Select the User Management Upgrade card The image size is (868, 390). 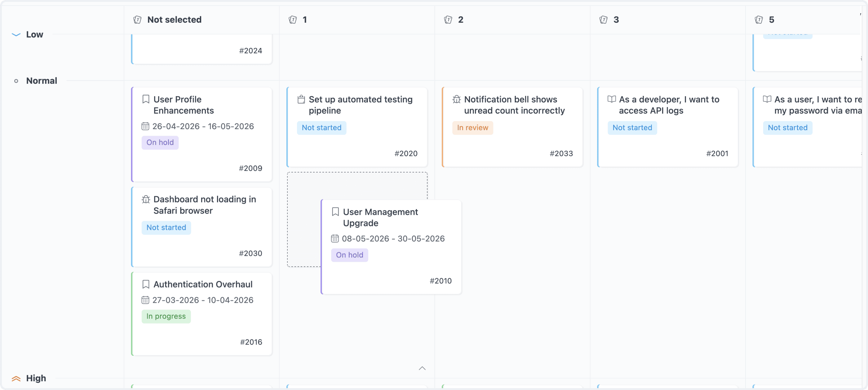click(x=391, y=246)
